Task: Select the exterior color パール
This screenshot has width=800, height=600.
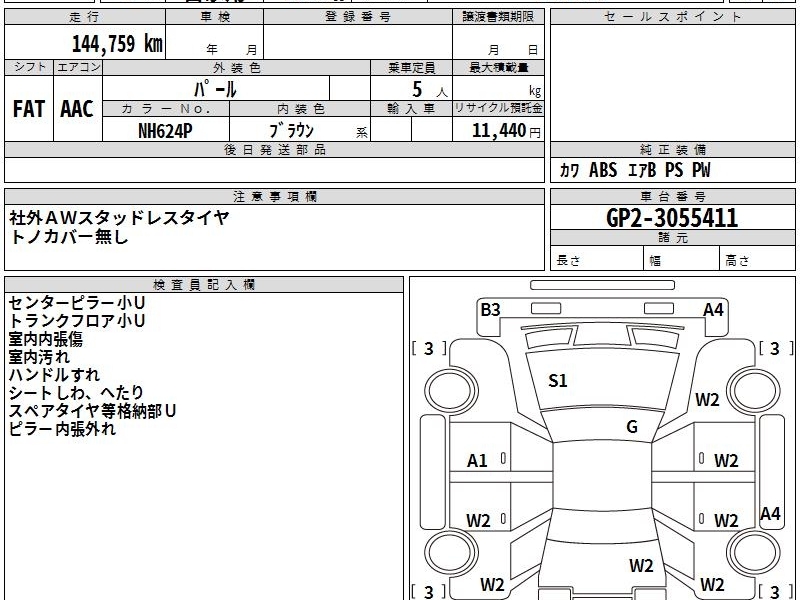Action: pyautogui.click(x=215, y=89)
